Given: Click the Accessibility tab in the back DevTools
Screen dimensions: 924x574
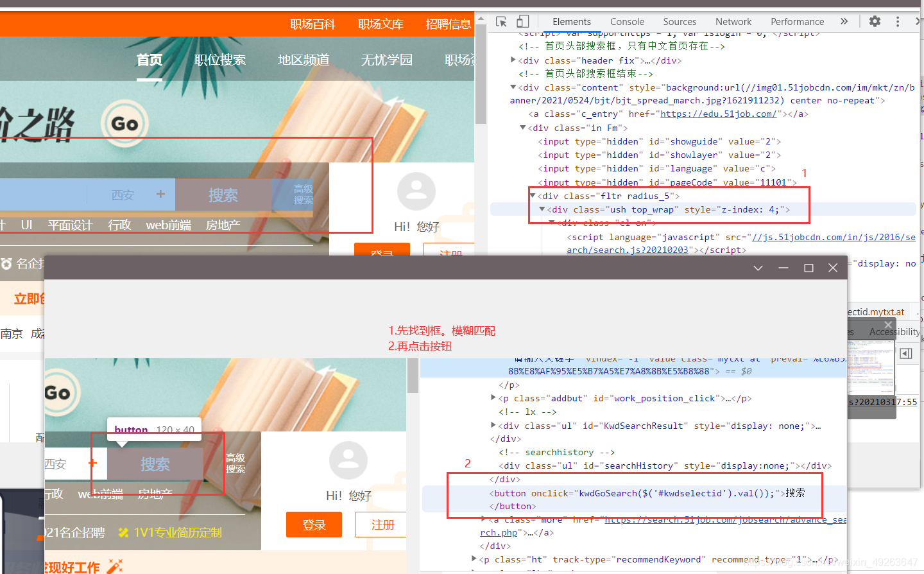Looking at the screenshot, I should (894, 332).
